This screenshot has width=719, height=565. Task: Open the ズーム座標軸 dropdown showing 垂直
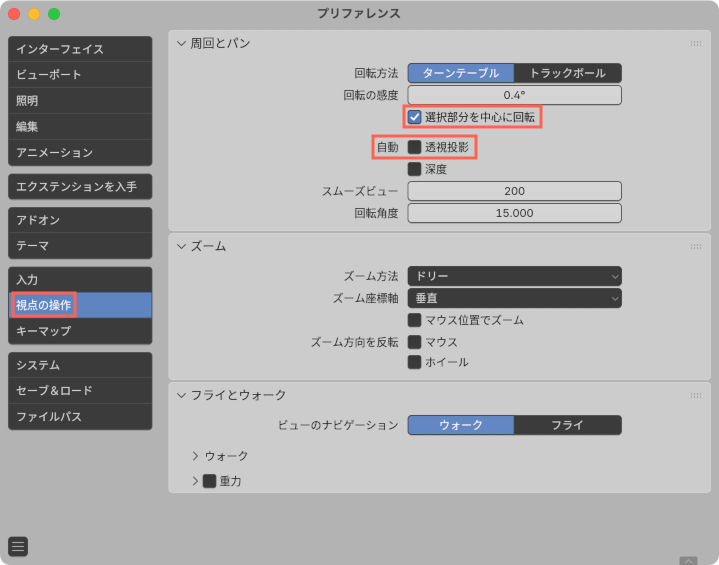point(514,298)
